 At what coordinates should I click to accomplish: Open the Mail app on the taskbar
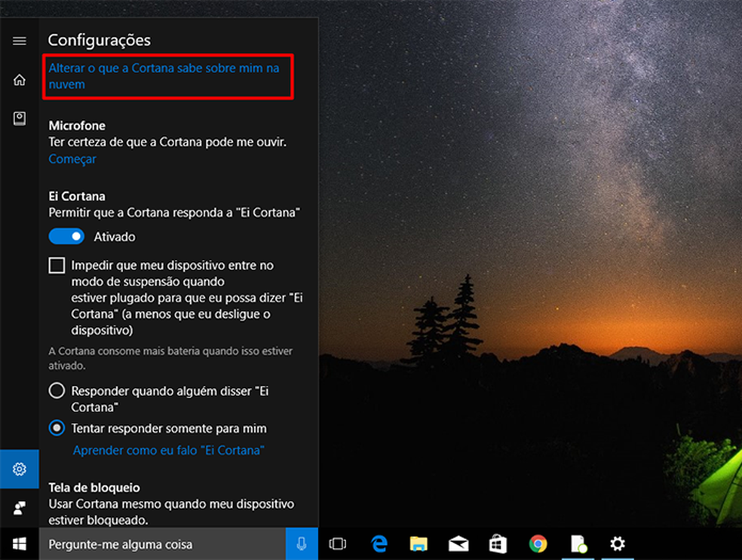click(458, 543)
